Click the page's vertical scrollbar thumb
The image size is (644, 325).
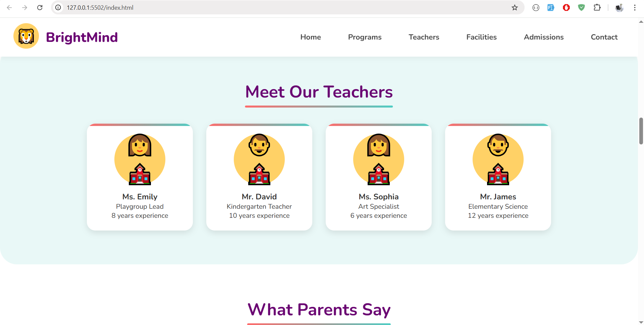coord(641,131)
